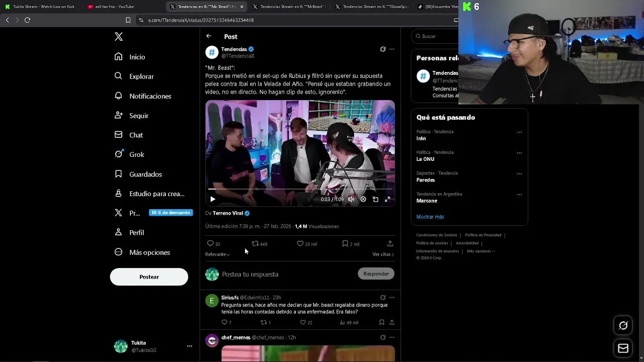Click Grok icon on Tendencias post
Screen dimensions: 644x362
(x=383, y=49)
